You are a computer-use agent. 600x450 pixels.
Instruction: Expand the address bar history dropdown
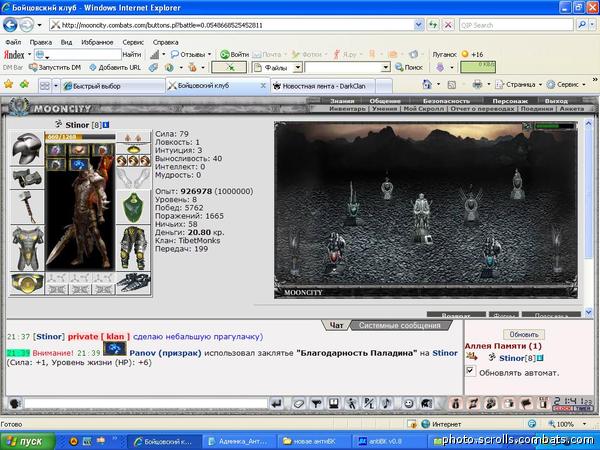(x=419, y=25)
